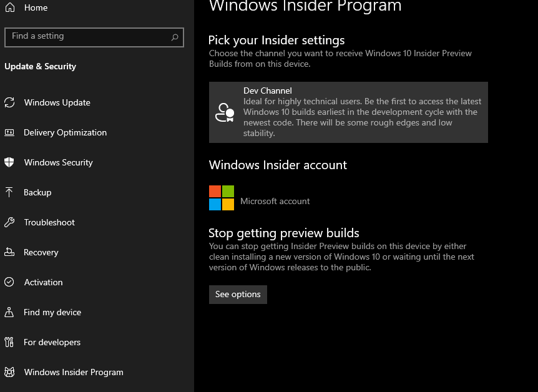This screenshot has height=392, width=538.
Task: Open the Troubleshoot page
Action: click(49, 222)
